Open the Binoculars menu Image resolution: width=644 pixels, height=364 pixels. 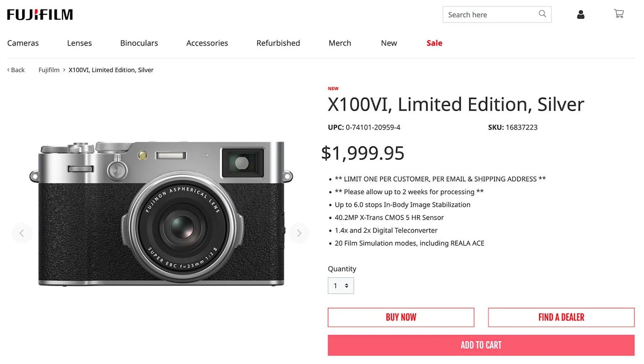coord(139,43)
